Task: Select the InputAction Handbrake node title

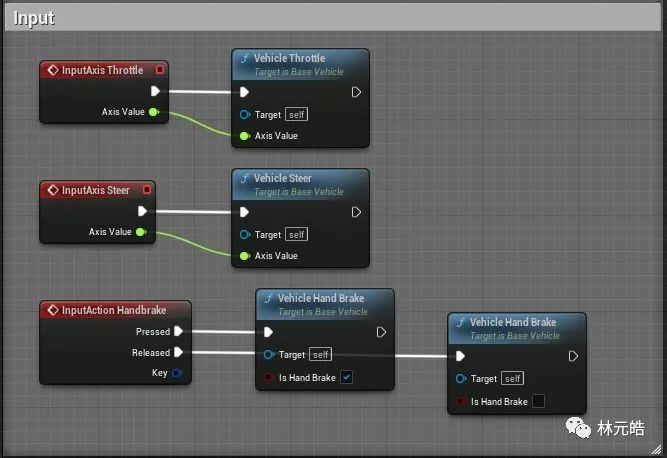Action: point(114,310)
